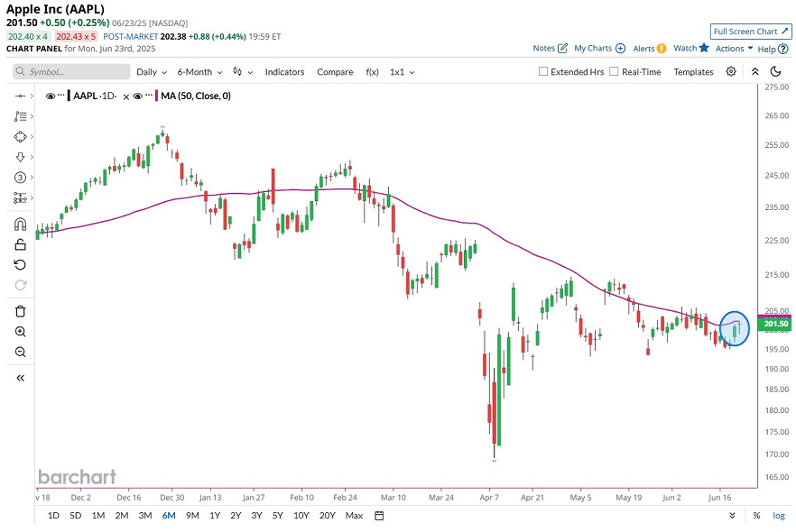Enable the magnet snap tool

tap(20, 225)
